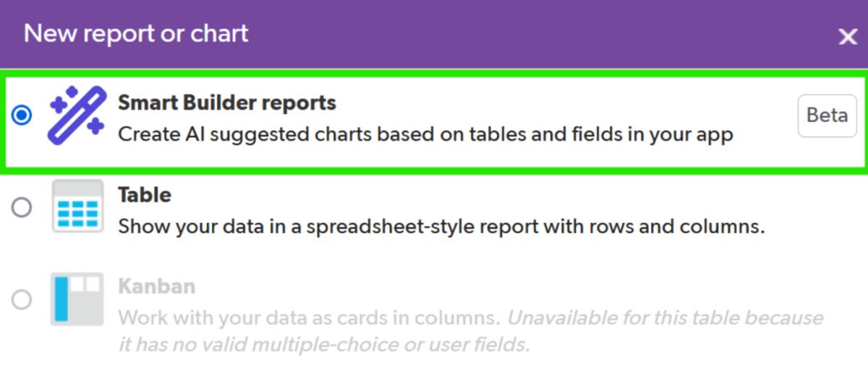Click "Work with your data as cards" text

307,318
